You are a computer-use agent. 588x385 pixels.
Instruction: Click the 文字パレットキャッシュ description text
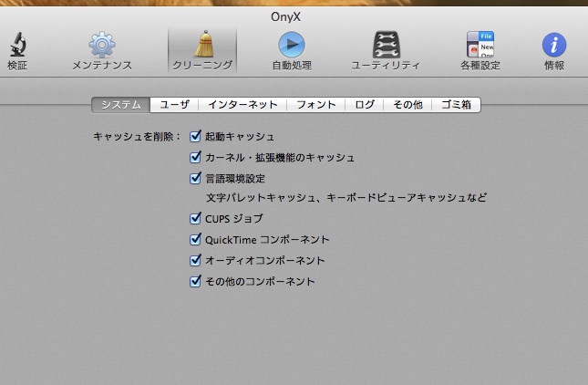pyautogui.click(x=346, y=197)
